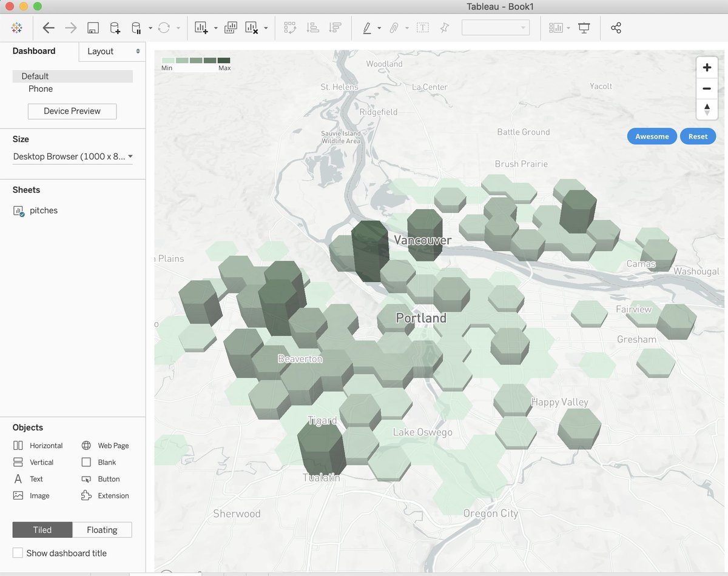
Task: Select the Tiled layout mode
Action: coord(42,530)
